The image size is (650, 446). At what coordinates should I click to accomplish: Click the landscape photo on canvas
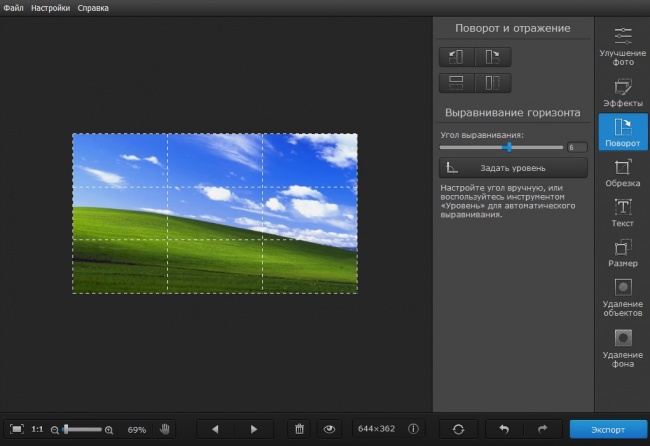point(215,213)
